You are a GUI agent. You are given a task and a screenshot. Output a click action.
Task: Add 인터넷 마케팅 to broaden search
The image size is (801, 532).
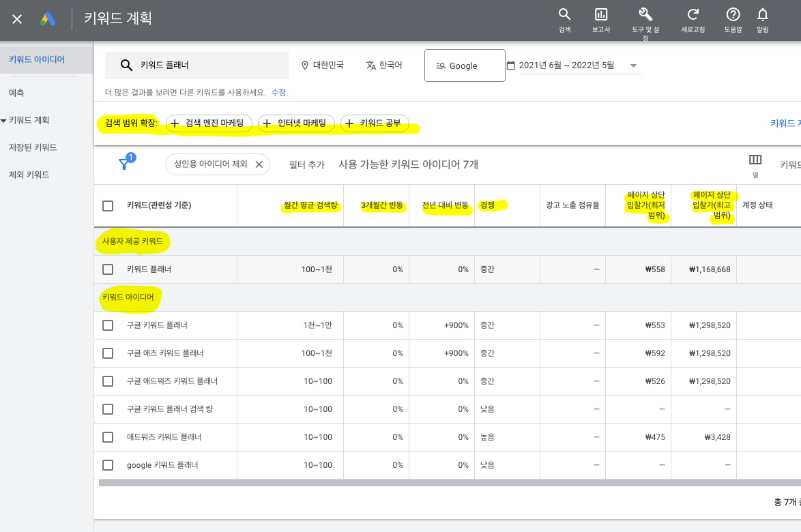point(296,123)
